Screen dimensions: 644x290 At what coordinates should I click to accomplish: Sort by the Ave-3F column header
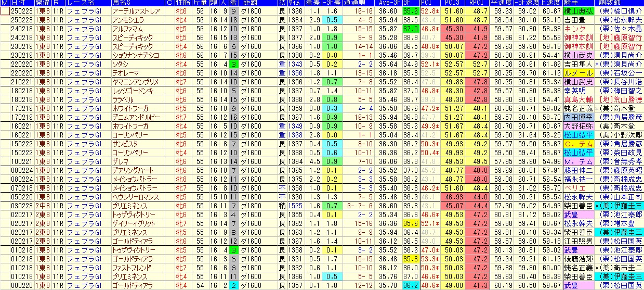[388, 3]
